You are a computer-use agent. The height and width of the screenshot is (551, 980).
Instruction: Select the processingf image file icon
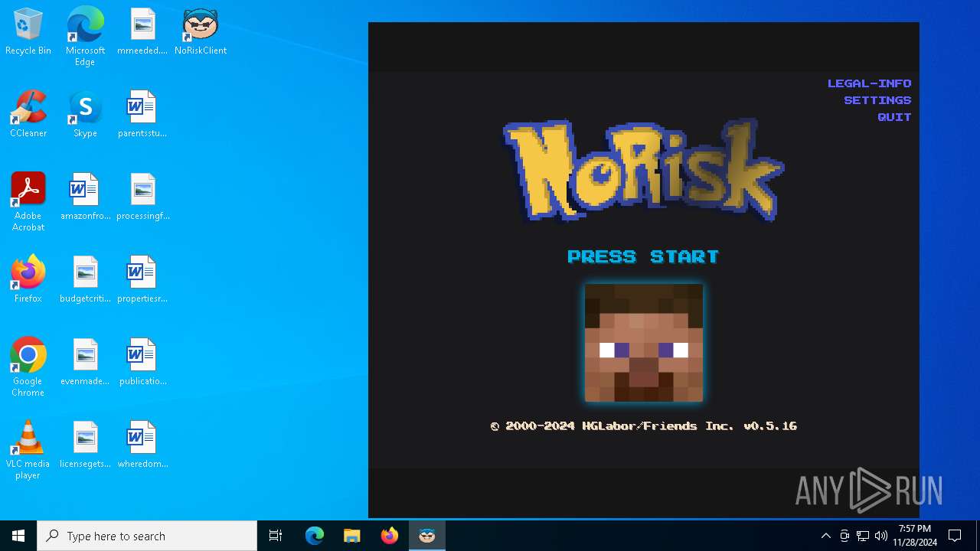coord(142,197)
